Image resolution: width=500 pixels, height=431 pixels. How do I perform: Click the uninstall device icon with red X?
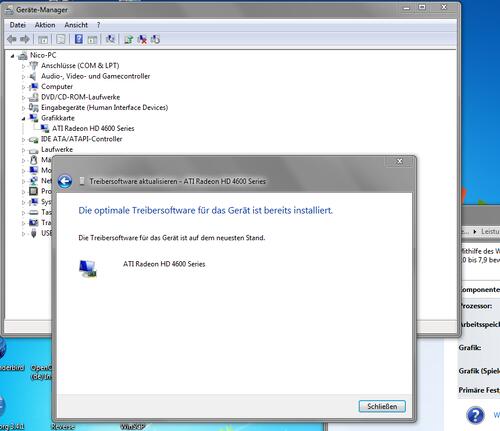pyautogui.click(x=142, y=39)
